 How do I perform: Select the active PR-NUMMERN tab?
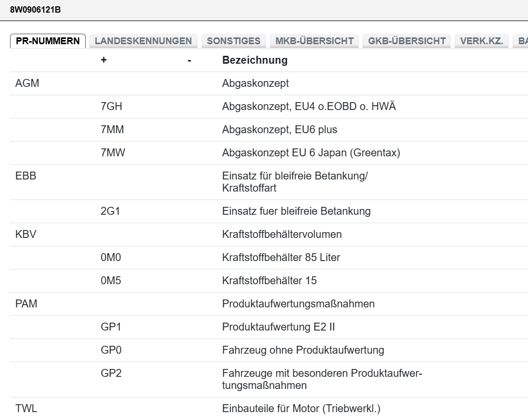pyautogui.click(x=47, y=40)
